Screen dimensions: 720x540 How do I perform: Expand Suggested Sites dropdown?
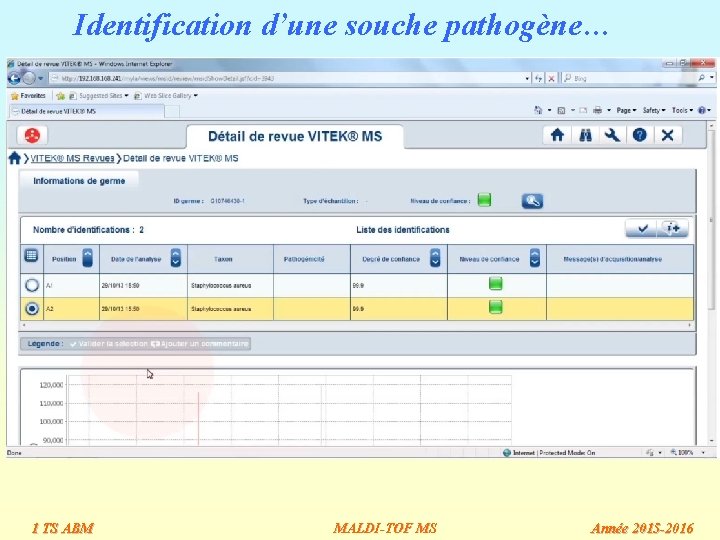pos(126,96)
